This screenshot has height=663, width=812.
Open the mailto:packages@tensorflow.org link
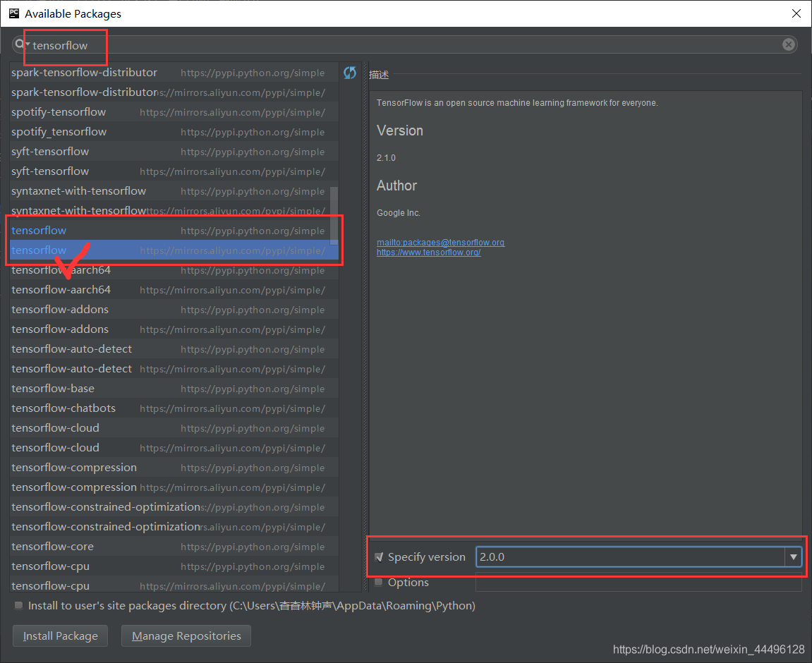point(440,242)
